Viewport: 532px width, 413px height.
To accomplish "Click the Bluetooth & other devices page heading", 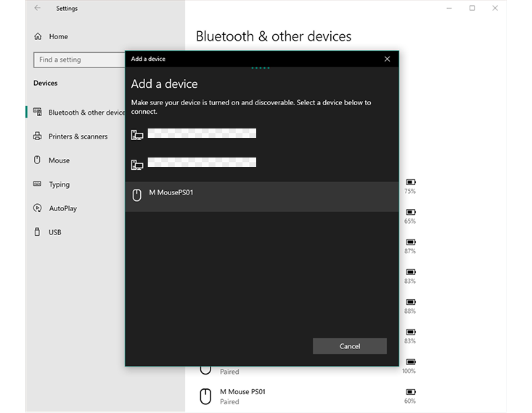I will [274, 36].
